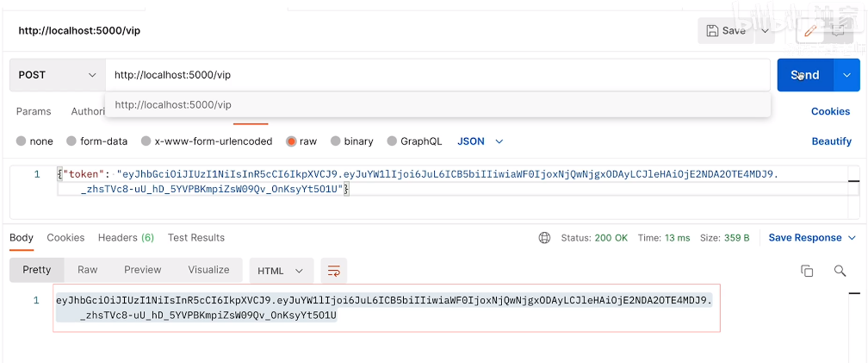Open the response Body tab

tap(22, 238)
